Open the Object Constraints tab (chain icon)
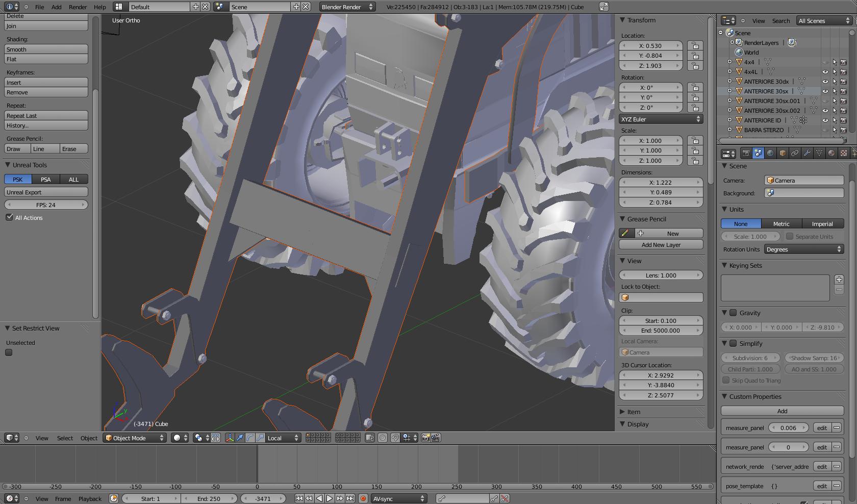Viewport: 857px width, 504px height. click(x=795, y=153)
